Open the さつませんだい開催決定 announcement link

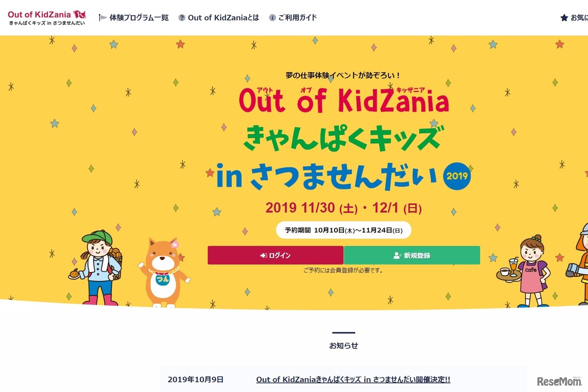point(353,380)
